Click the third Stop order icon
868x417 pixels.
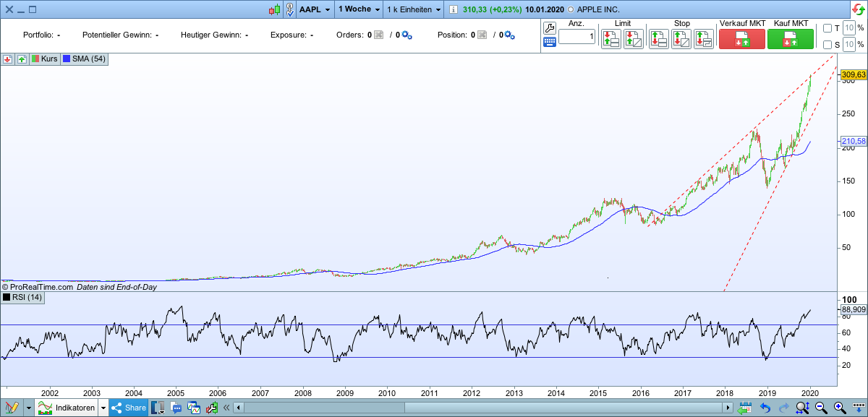point(704,39)
